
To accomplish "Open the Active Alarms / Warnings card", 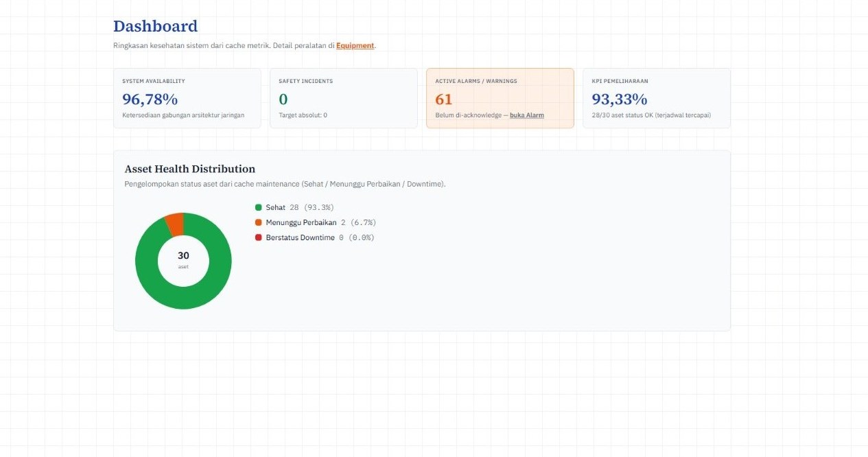I will 500,98.
